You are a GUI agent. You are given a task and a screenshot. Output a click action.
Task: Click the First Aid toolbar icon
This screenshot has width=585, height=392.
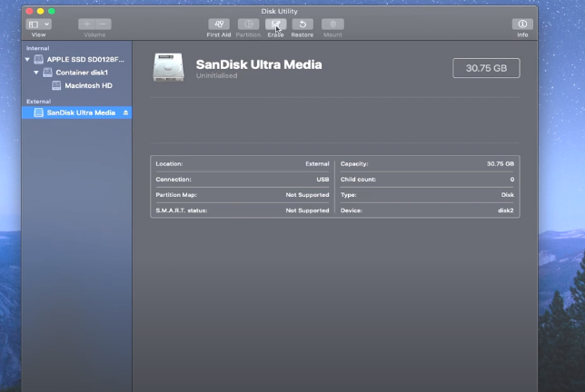coord(219,24)
